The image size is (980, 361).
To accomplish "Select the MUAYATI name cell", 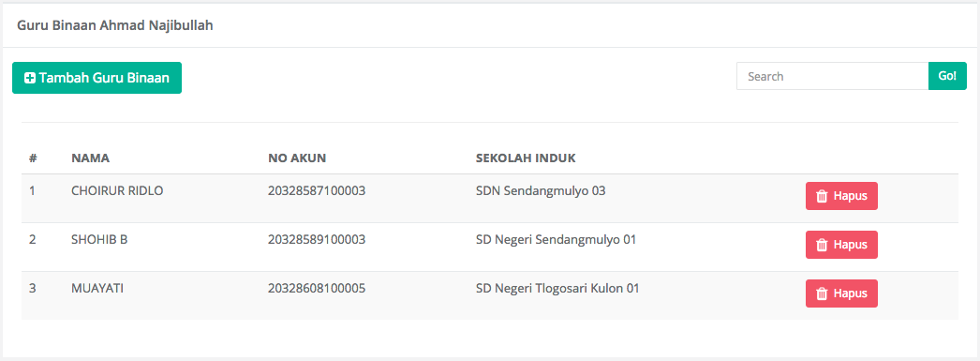I will pyautogui.click(x=97, y=289).
